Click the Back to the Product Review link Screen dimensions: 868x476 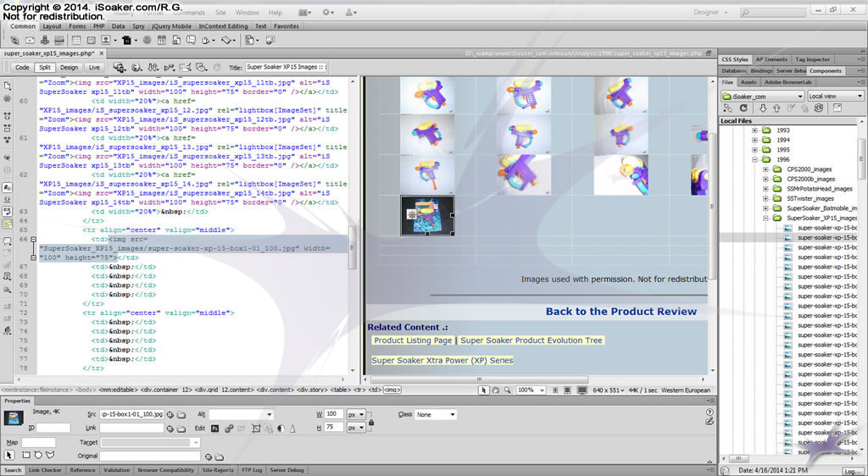pos(621,311)
